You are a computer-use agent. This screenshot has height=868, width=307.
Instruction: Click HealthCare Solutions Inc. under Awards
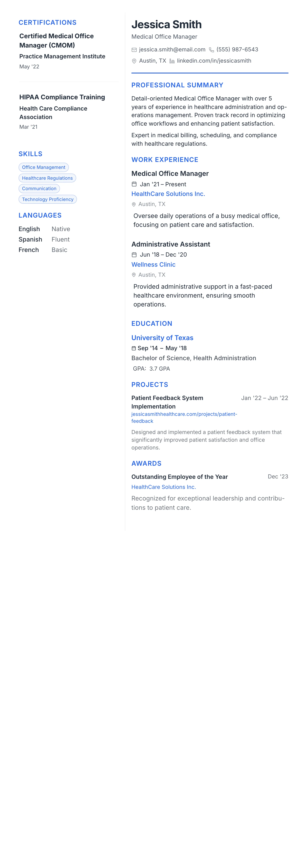(x=163, y=487)
